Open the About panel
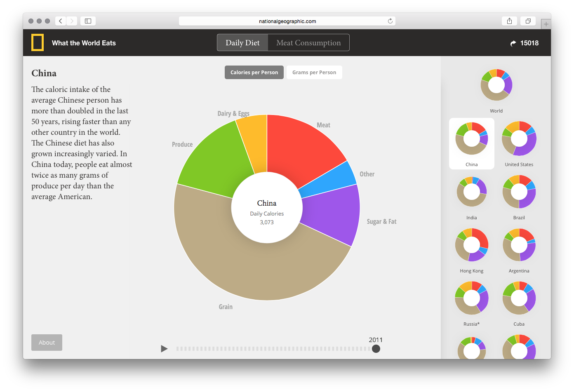 pos(47,343)
